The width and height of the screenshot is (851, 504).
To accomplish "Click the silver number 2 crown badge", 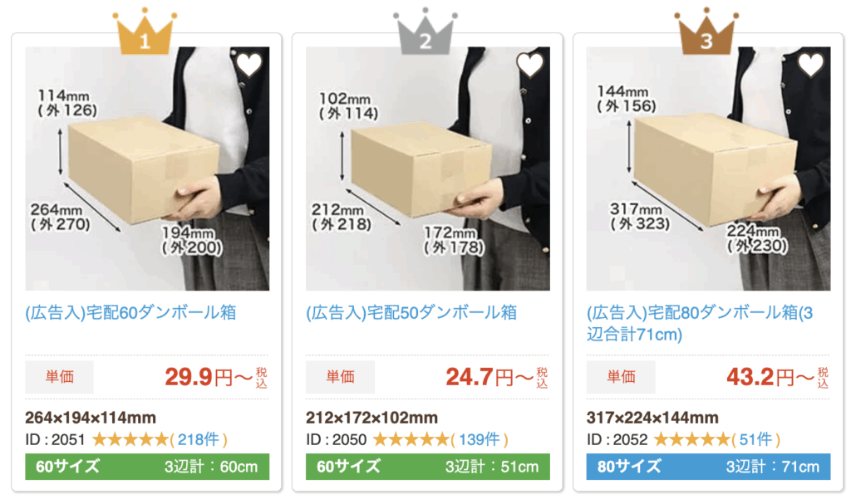I will (x=425, y=32).
